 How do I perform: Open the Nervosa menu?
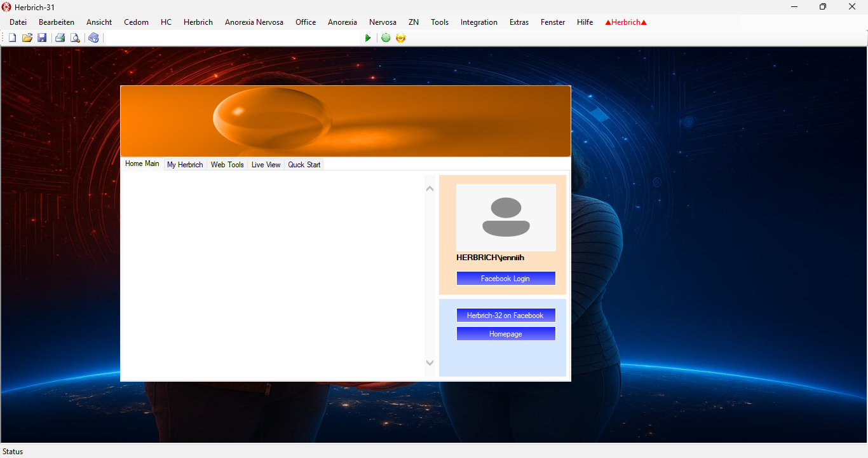(383, 22)
